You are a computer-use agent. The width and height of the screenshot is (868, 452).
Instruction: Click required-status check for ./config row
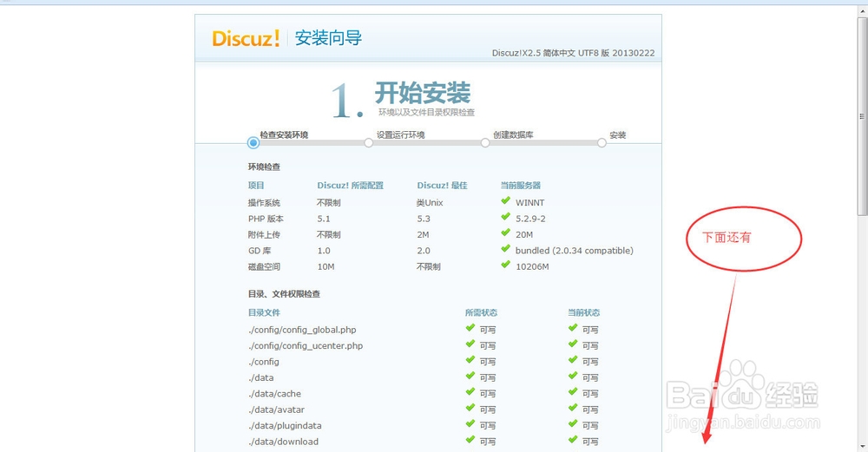click(470, 360)
